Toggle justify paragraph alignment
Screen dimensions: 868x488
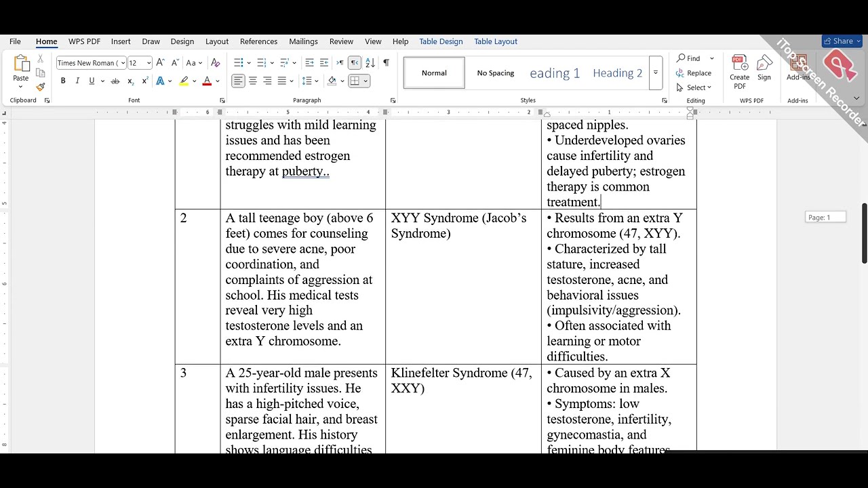point(281,81)
